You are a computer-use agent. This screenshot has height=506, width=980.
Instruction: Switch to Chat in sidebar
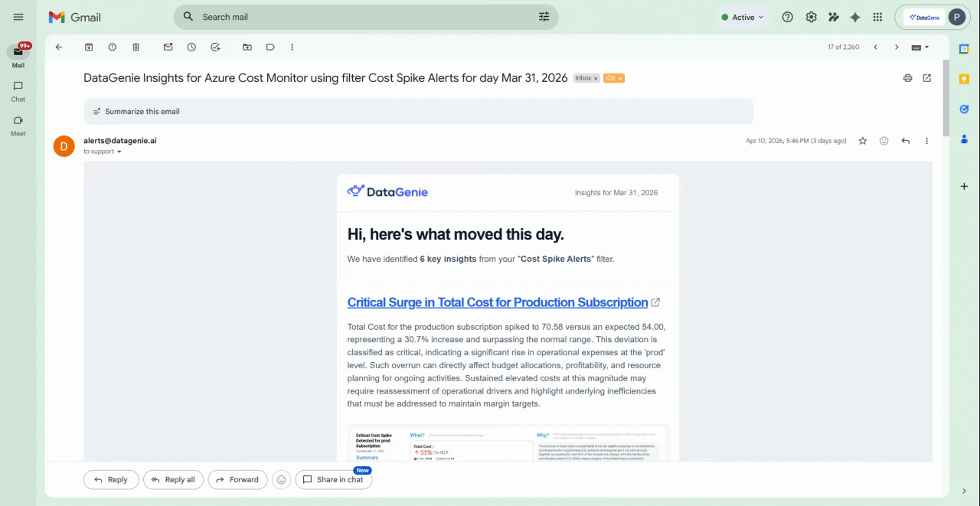click(18, 91)
